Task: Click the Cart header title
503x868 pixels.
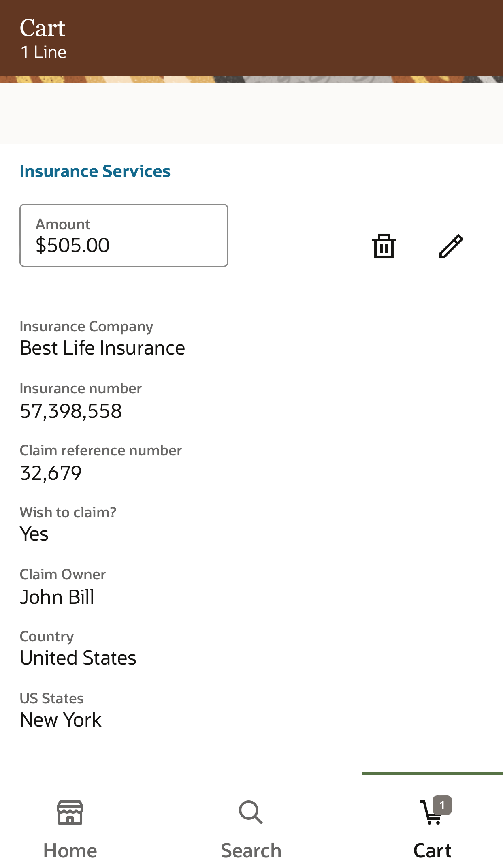Action: click(x=43, y=28)
